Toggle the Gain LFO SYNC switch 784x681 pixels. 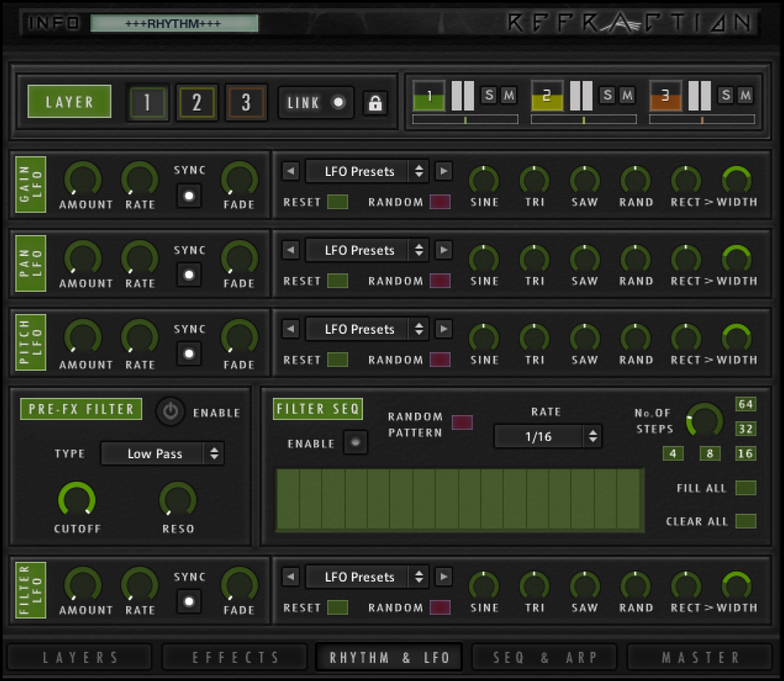pos(189,196)
